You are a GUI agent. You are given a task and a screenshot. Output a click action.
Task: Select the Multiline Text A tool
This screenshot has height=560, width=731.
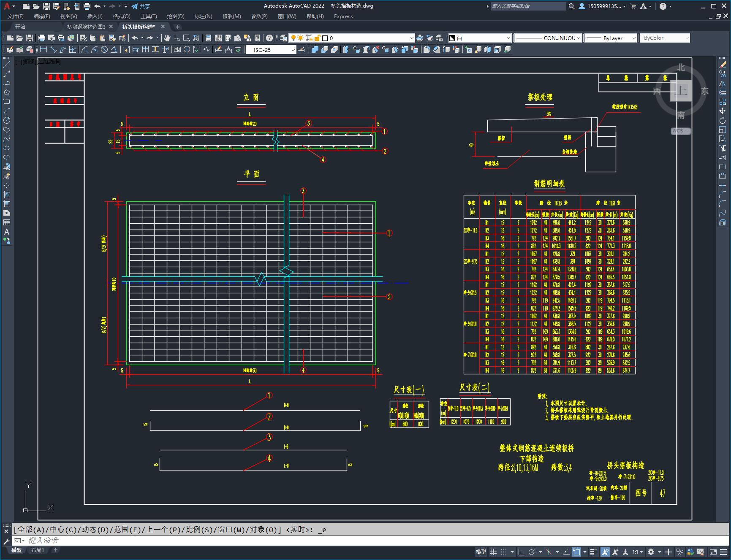(x=6, y=232)
